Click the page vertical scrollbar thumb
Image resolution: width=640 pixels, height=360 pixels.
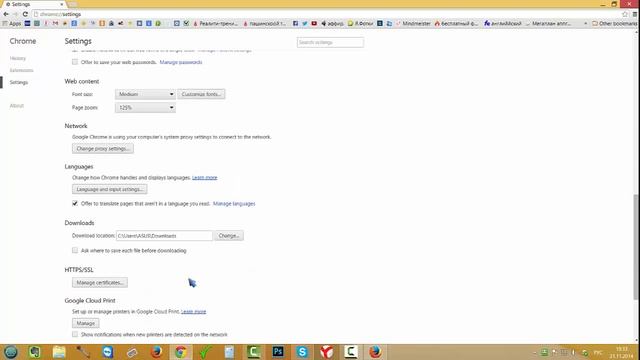(636, 247)
